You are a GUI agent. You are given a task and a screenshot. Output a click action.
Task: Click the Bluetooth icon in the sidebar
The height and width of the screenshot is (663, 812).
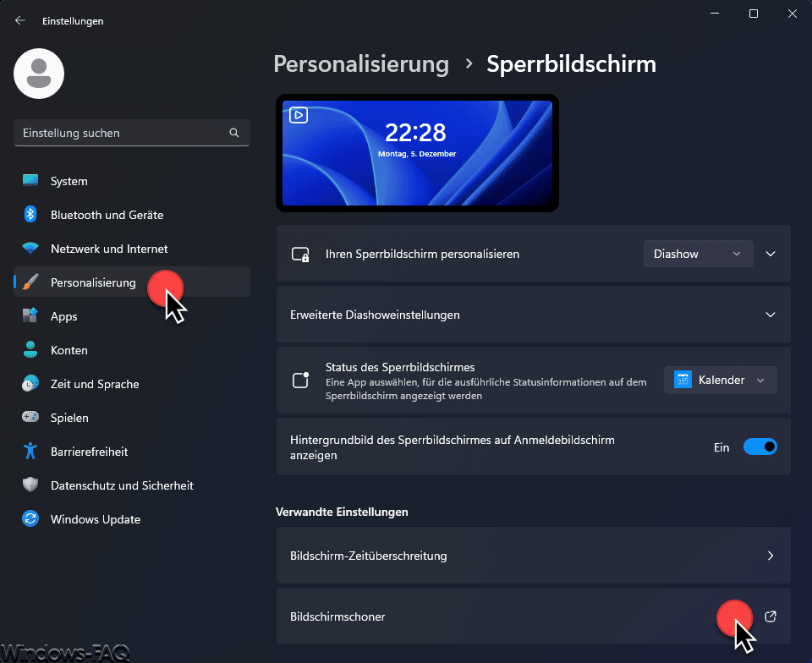[30, 214]
